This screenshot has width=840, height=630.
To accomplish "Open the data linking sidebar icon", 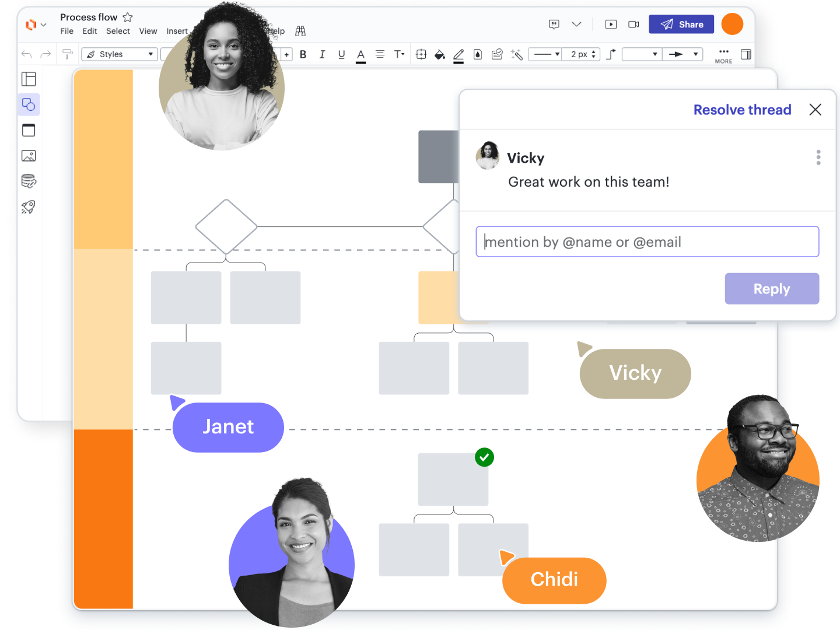I will [29, 181].
